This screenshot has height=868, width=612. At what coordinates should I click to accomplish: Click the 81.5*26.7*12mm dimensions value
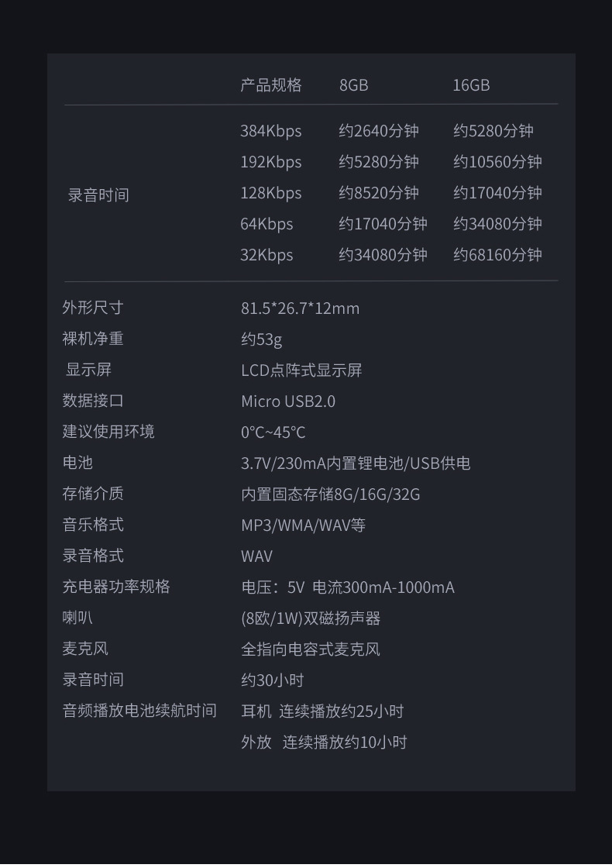(300, 308)
